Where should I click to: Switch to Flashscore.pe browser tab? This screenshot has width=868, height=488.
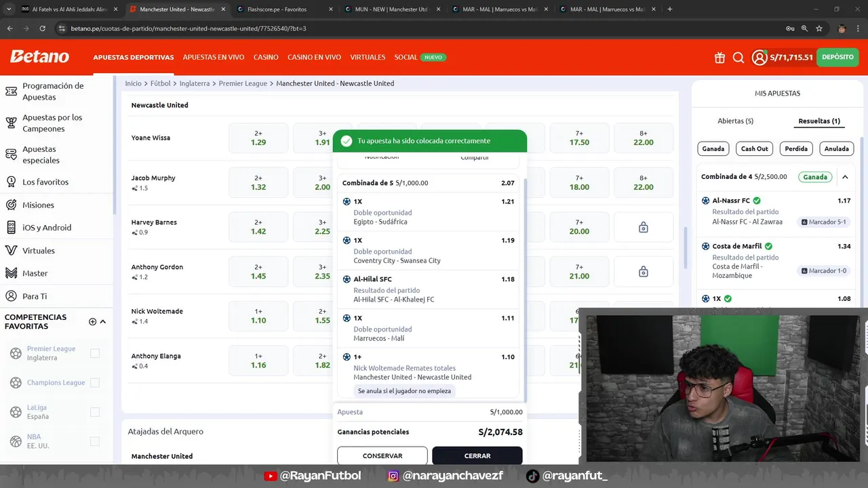(284, 9)
